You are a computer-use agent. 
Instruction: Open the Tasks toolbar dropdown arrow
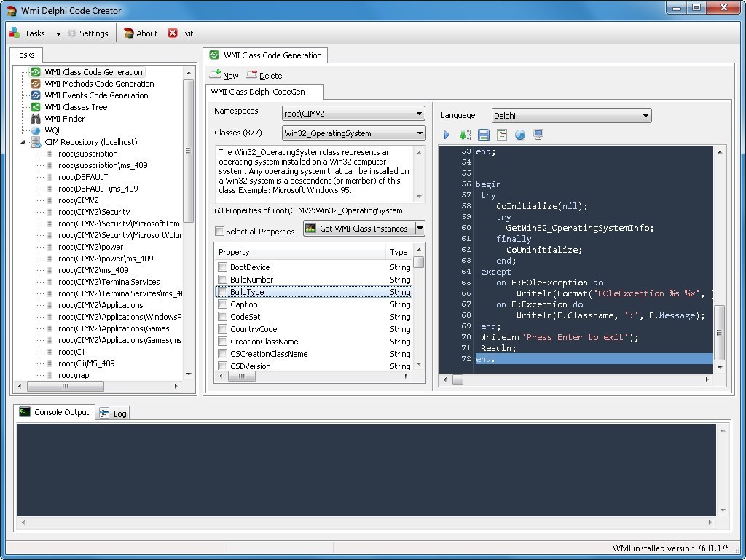[x=58, y=33]
